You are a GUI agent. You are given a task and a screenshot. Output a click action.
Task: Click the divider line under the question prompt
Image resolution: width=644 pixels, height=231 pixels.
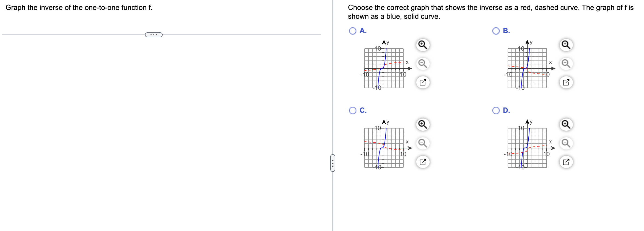point(83,35)
